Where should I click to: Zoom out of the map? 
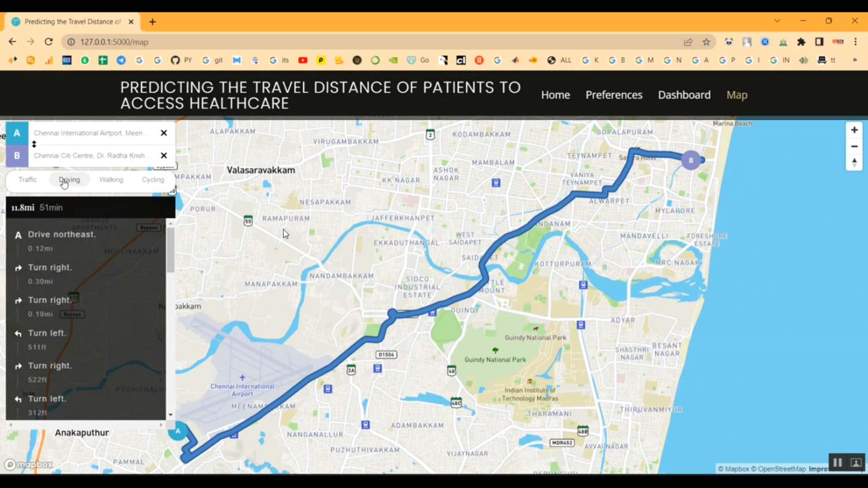pyautogui.click(x=854, y=147)
